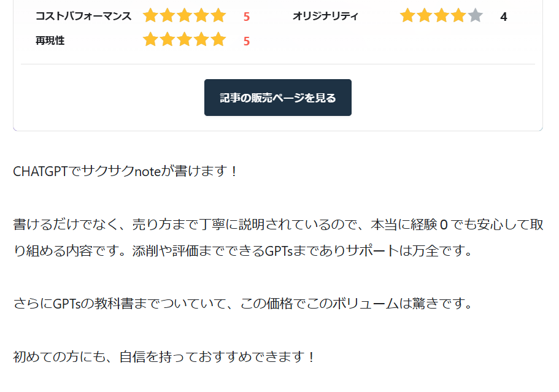This screenshot has height=392, width=559.
Task: Click the fourth star of 再現性 rating
Action: (x=201, y=39)
